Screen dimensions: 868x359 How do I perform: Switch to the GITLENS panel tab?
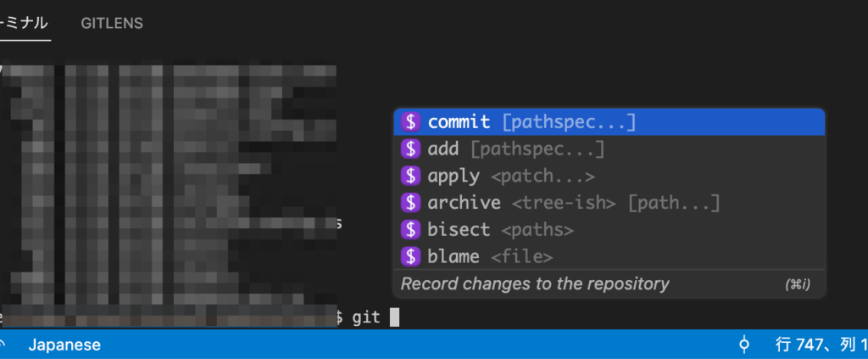click(112, 23)
